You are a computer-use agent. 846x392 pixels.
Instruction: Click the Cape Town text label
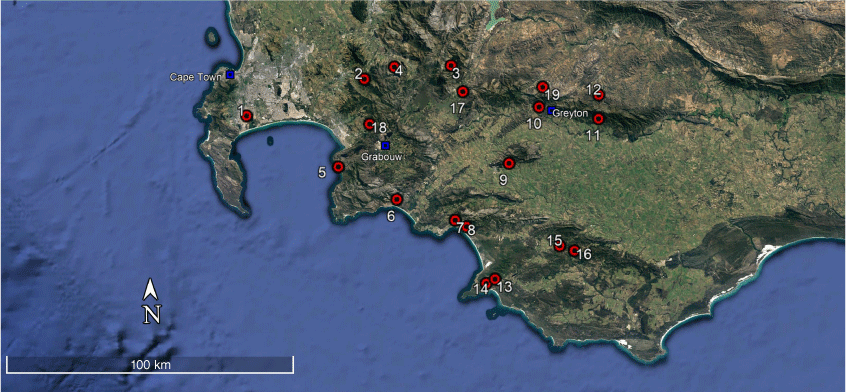coord(195,77)
